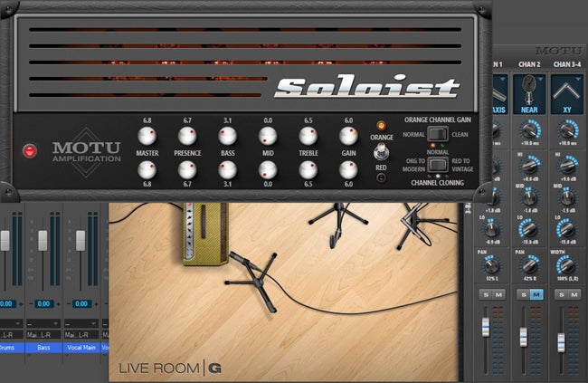The height and width of the screenshot is (383, 588).
Task: Adjust the bottom-row MASTER knob
Action: click(147, 170)
